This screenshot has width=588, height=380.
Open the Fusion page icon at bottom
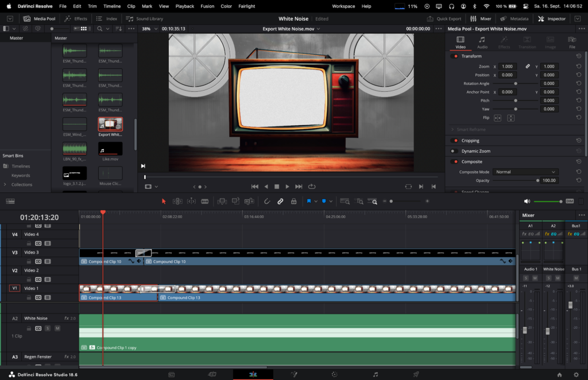click(294, 374)
